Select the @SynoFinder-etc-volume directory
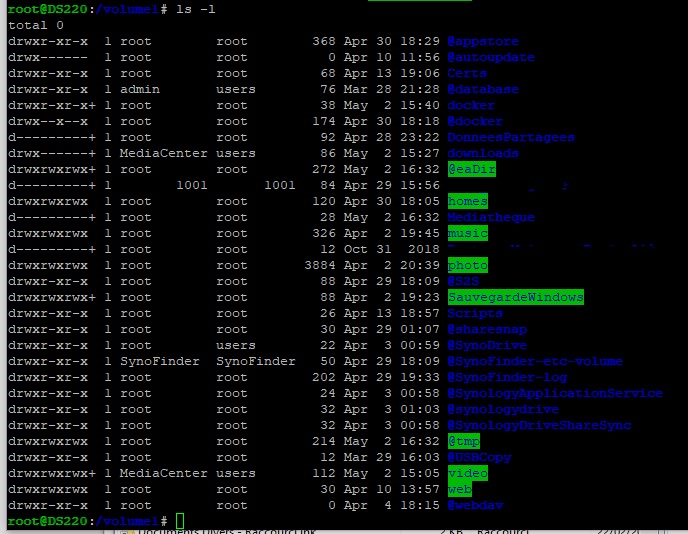Image resolution: width=688 pixels, height=534 pixels. [x=535, y=362]
